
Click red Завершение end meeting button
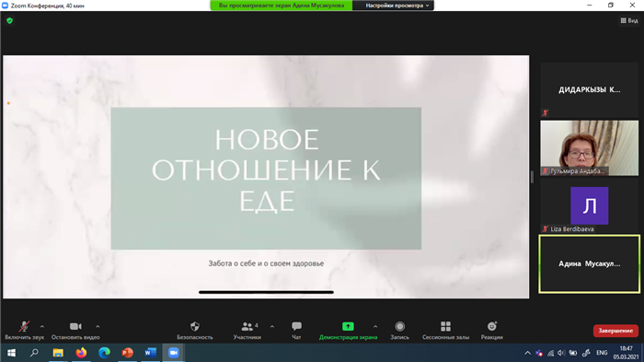(615, 331)
